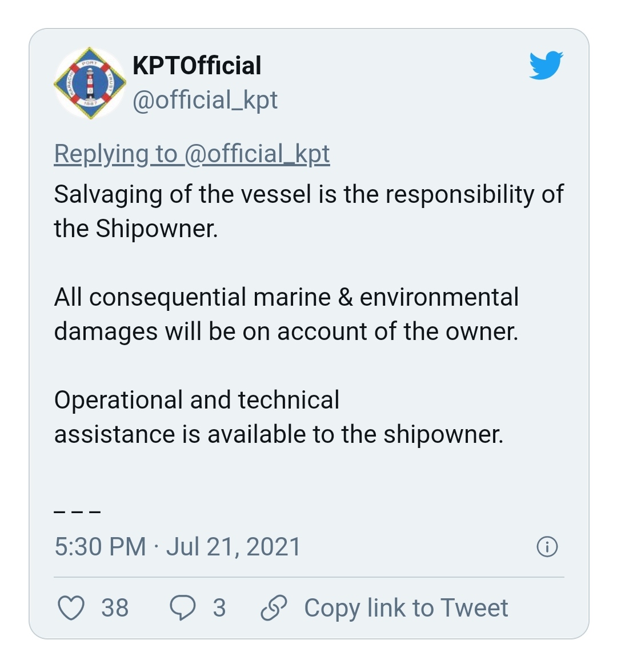The height and width of the screenshot is (672, 617).
Task: Open the tweet info circle icon
Action: [x=547, y=546]
